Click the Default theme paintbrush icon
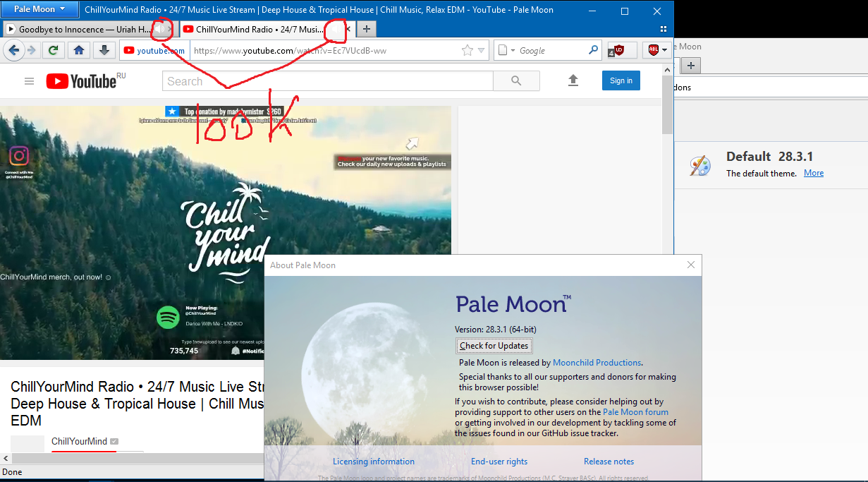This screenshot has height=482, width=868. click(700, 166)
